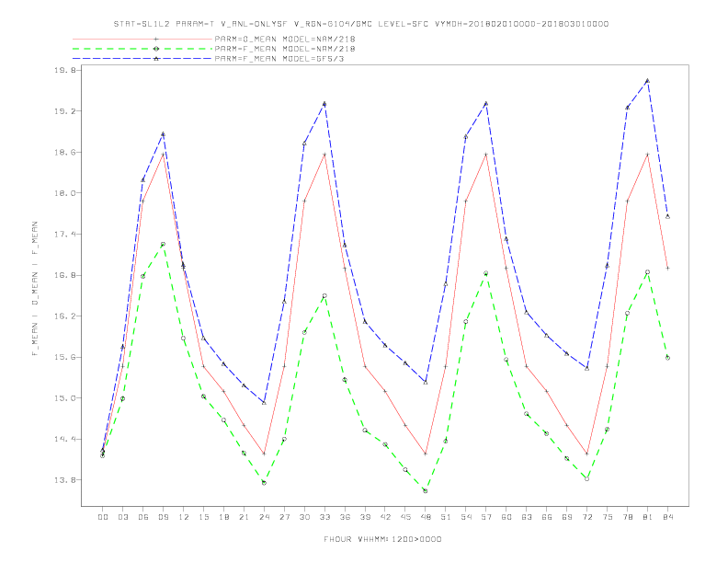Click x-axis tick label 60
The height and width of the screenshot is (563, 728).
(x=506, y=517)
